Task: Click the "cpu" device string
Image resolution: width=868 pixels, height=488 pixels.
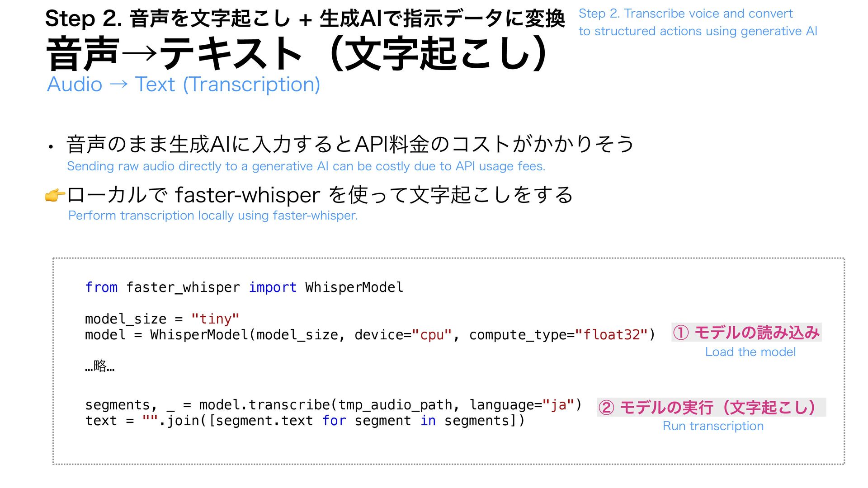Action: point(432,335)
